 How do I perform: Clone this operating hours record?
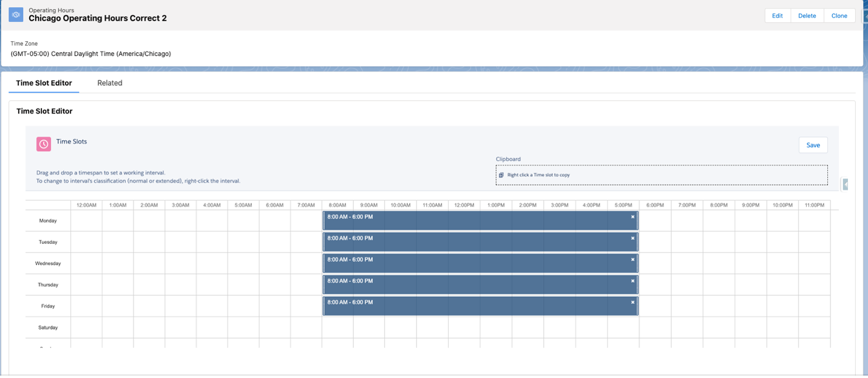pyautogui.click(x=839, y=16)
